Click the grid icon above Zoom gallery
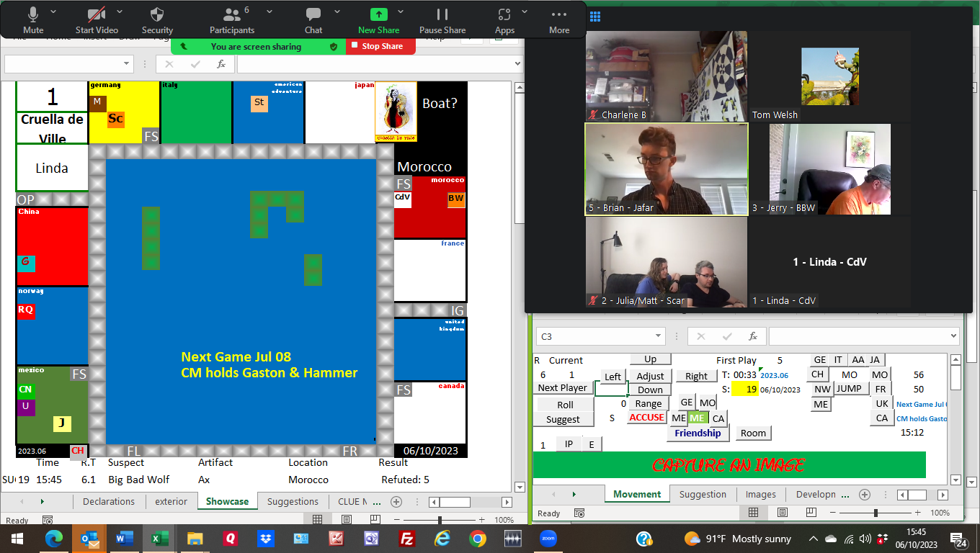This screenshot has width=980, height=553. pos(595,17)
